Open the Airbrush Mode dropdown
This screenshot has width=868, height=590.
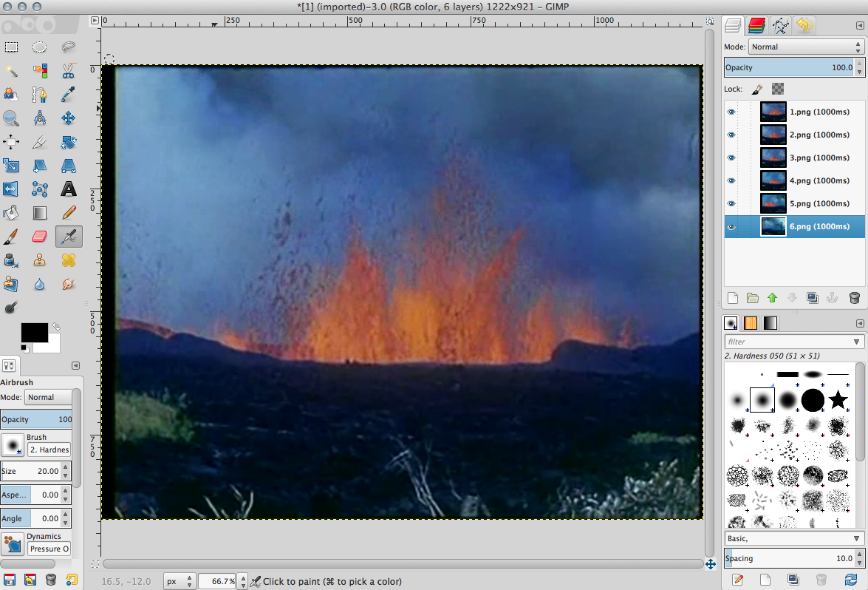[48, 397]
